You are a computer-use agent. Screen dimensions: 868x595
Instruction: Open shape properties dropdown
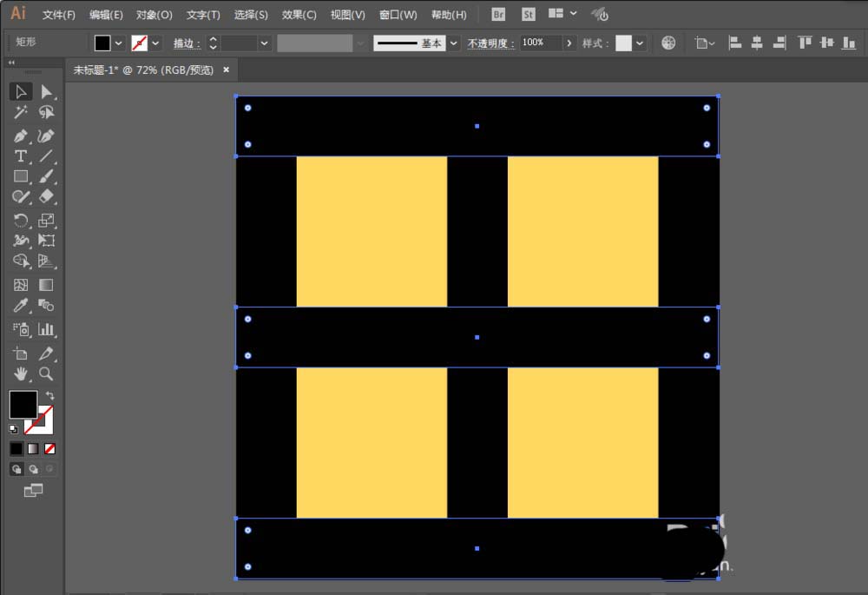pos(705,43)
